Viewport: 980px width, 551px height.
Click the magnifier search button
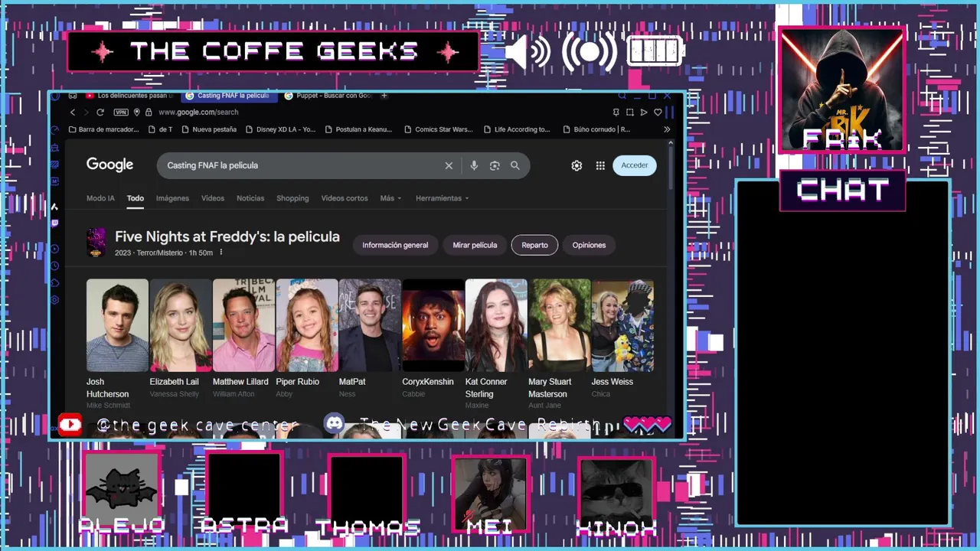point(515,165)
